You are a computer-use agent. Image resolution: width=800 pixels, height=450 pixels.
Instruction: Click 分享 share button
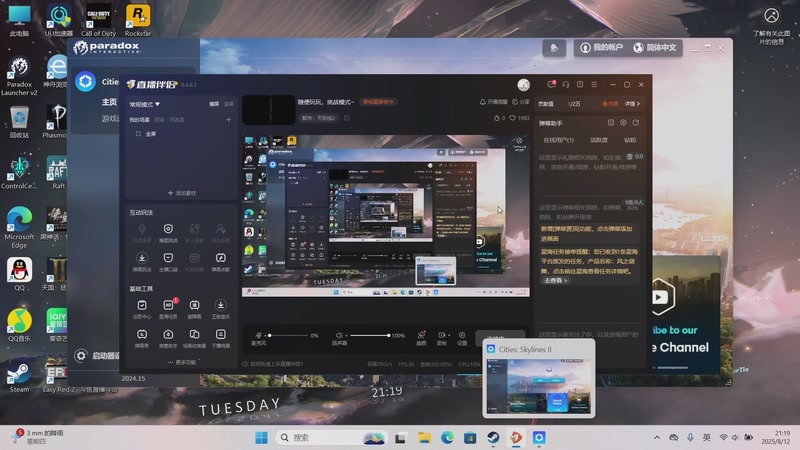click(x=521, y=102)
